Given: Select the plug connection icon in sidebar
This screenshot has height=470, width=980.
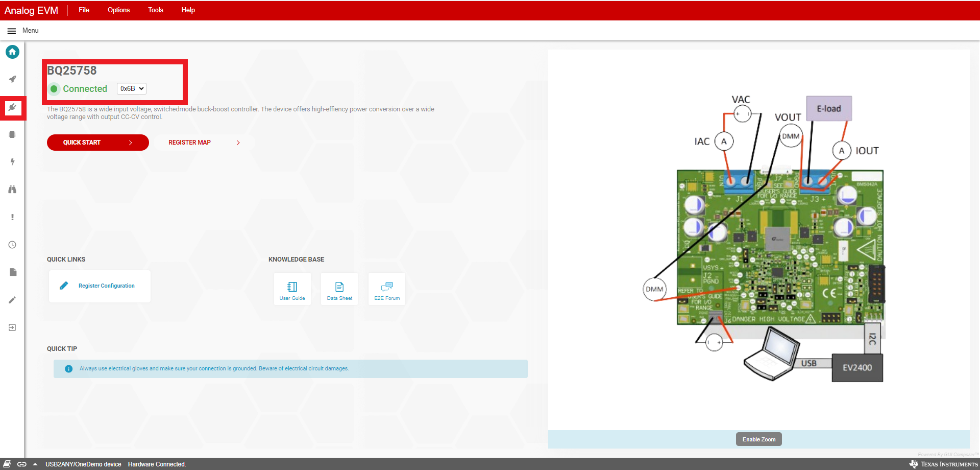Looking at the screenshot, I should [x=12, y=107].
